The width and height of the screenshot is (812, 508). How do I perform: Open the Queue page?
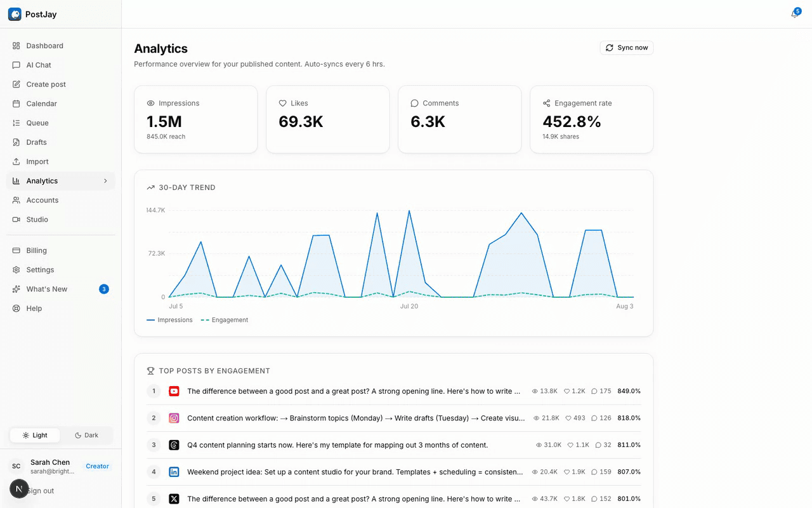[x=61, y=123]
